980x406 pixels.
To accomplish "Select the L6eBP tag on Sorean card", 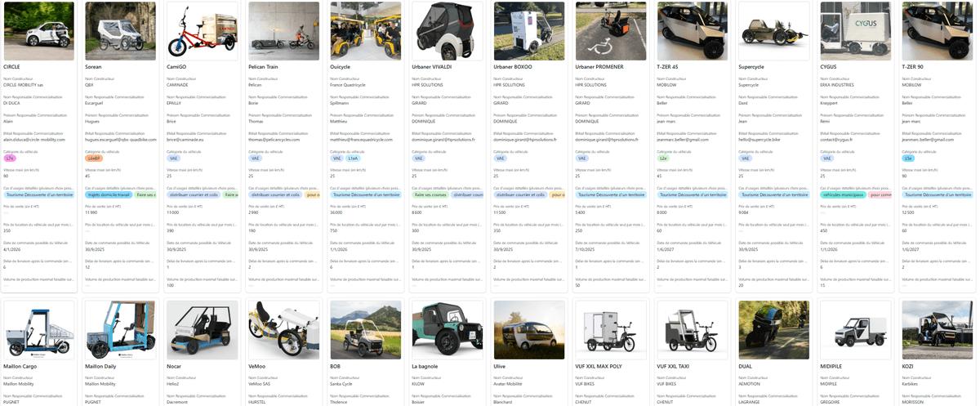I will coord(94,158).
